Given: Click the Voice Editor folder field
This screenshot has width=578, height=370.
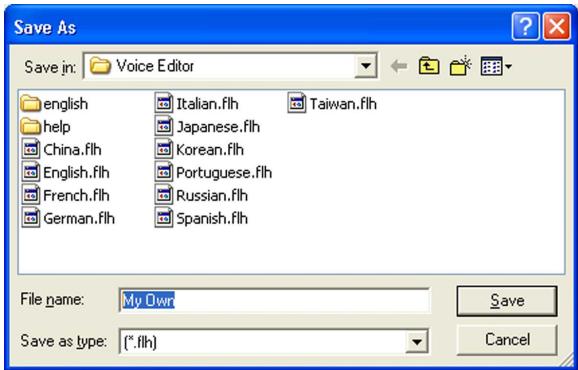Looking at the screenshot, I should [x=230, y=66].
